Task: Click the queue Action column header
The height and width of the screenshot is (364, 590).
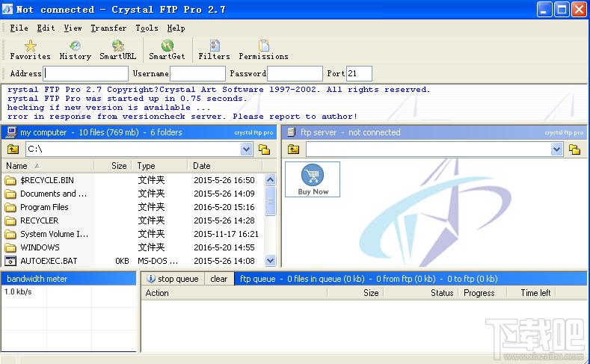Action: click(x=234, y=293)
